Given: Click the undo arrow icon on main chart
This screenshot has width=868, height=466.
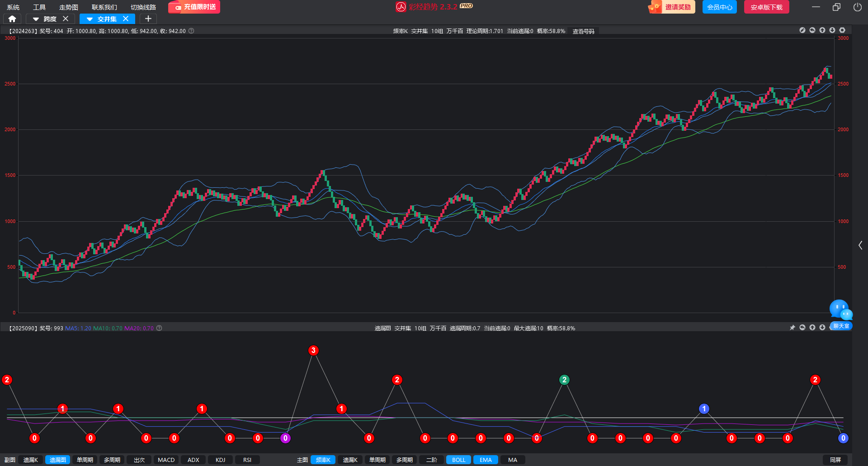Looking at the screenshot, I should tap(812, 30).
